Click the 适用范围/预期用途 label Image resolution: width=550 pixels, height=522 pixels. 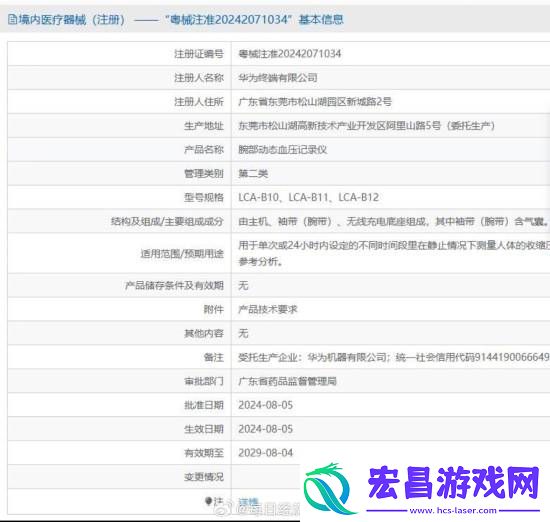pyautogui.click(x=182, y=253)
